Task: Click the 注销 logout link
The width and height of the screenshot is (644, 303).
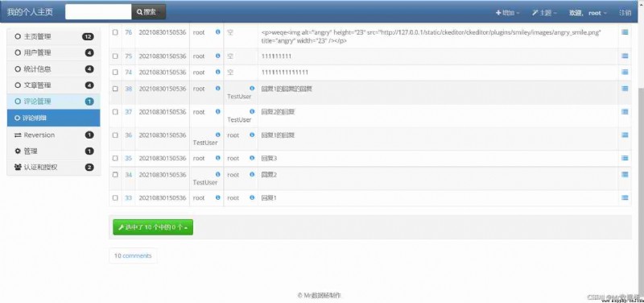Action: coord(625,13)
